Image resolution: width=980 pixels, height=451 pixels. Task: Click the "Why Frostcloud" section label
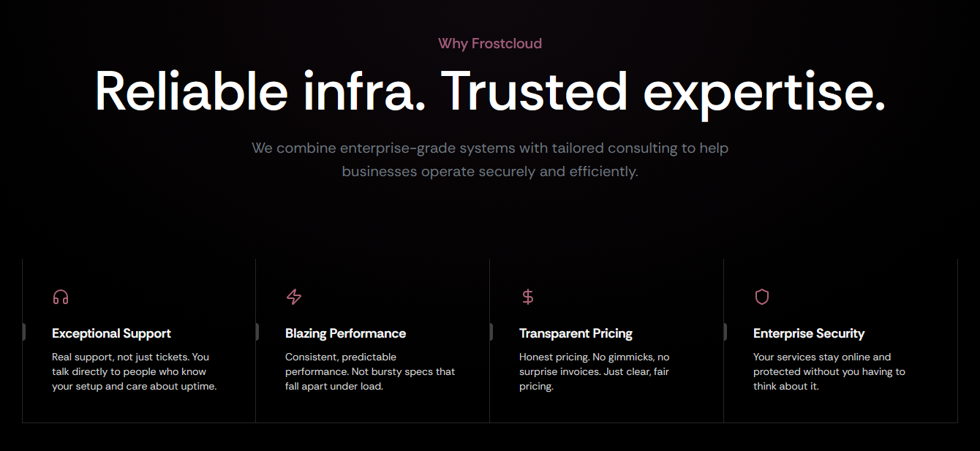click(490, 44)
